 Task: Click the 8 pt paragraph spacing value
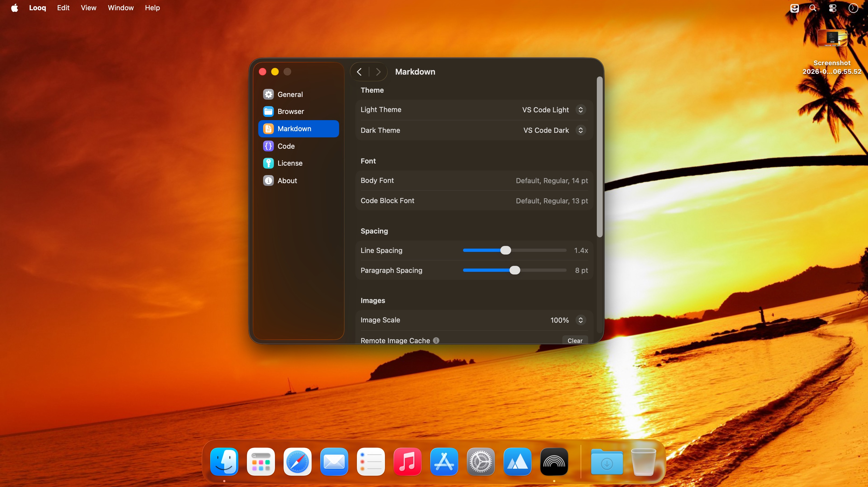(582, 270)
